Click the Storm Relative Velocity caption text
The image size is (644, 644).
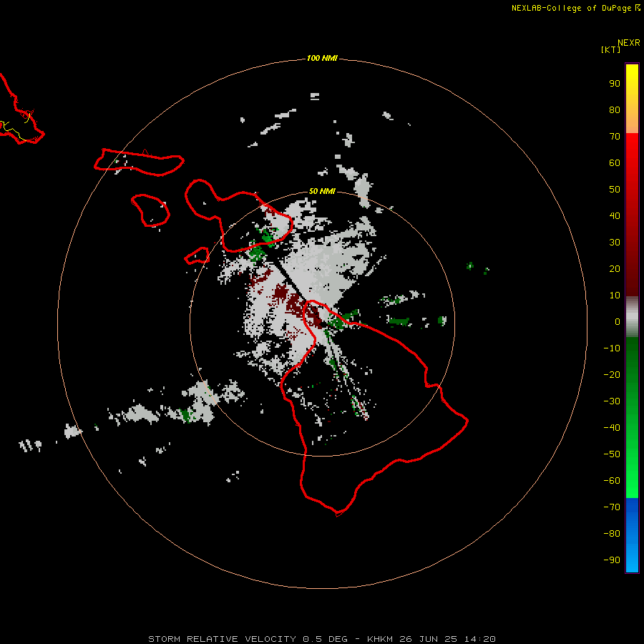pyautogui.click(x=321, y=639)
